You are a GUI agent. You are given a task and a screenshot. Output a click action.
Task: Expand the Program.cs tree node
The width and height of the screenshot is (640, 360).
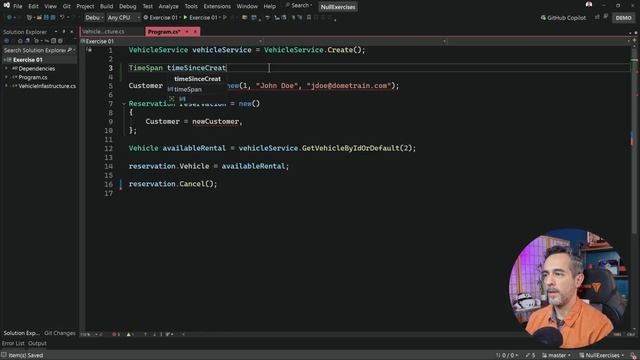tap(6, 77)
